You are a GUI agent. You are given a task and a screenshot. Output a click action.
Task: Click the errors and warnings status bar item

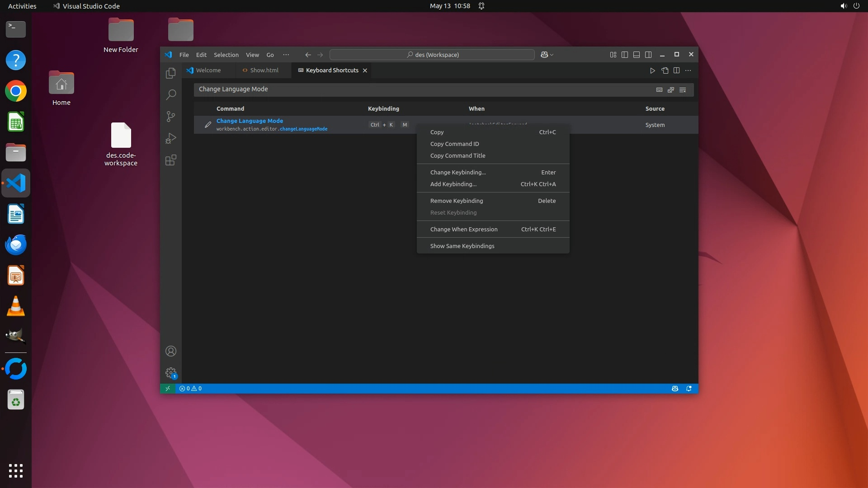(190, 389)
